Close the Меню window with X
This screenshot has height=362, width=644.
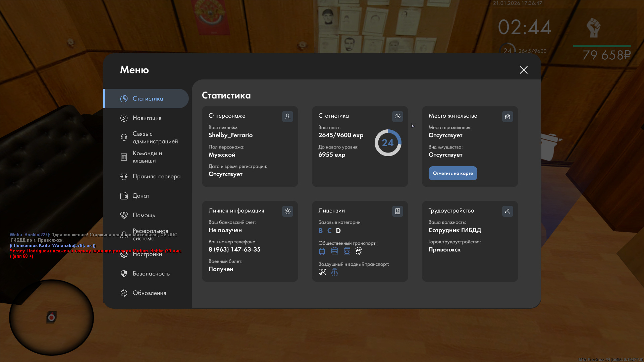pos(524,70)
